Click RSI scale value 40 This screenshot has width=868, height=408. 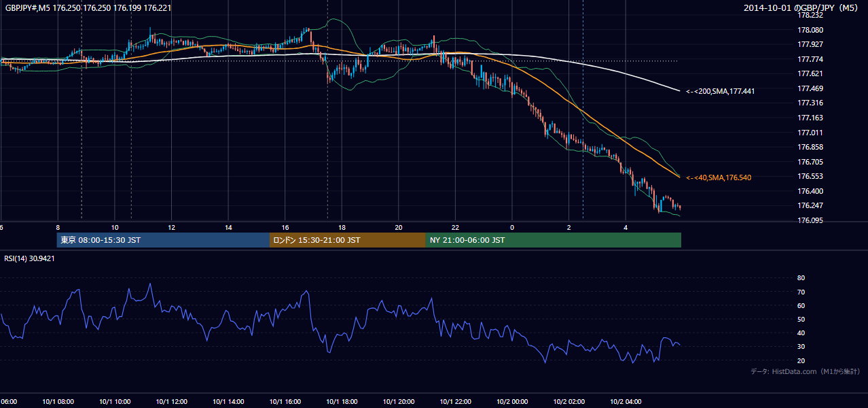801,333
